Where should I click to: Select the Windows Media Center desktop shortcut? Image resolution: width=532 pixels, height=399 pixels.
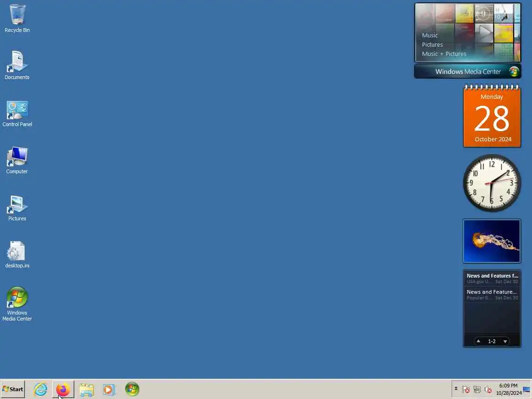(17, 304)
